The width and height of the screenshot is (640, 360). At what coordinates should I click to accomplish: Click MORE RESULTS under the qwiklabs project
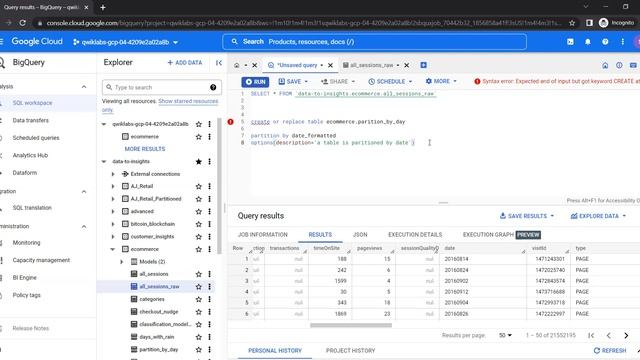pyautogui.click(x=145, y=149)
